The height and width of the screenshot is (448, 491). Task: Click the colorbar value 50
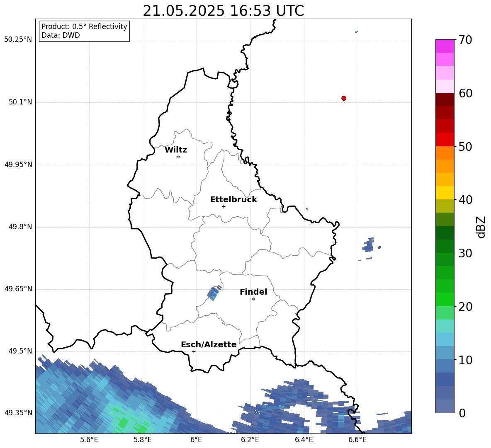(465, 147)
